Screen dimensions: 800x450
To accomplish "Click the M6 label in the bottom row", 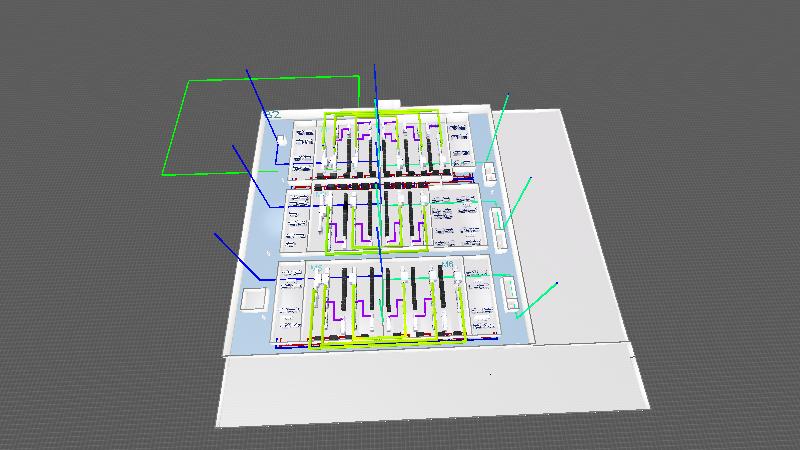I will tap(447, 266).
